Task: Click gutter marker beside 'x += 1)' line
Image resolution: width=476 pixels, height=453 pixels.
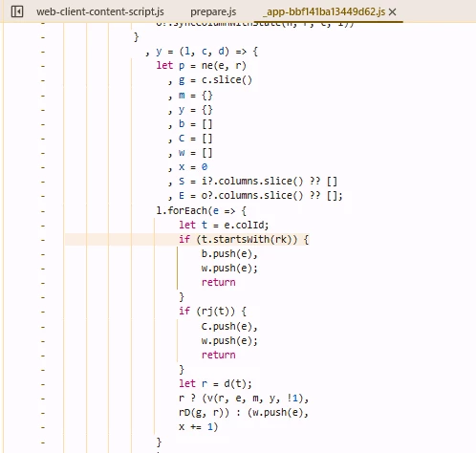Action: tap(43, 428)
